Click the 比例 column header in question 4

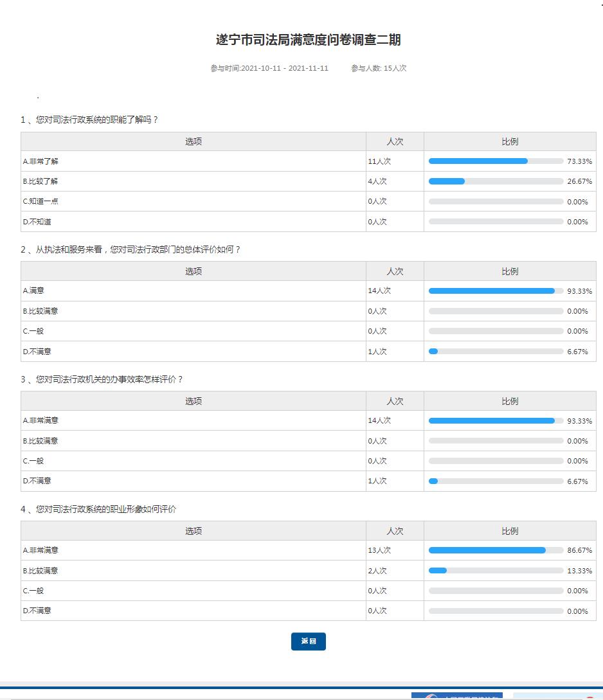click(x=510, y=531)
